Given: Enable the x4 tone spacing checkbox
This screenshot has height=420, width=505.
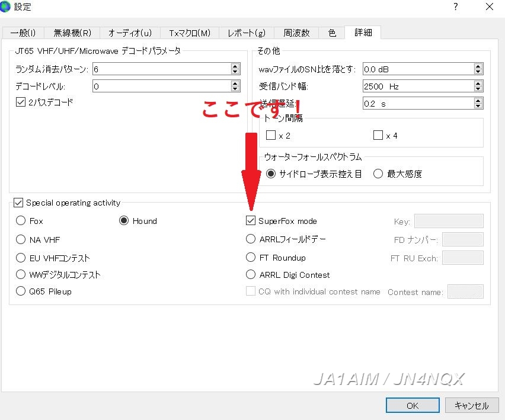Looking at the screenshot, I should pos(378,136).
